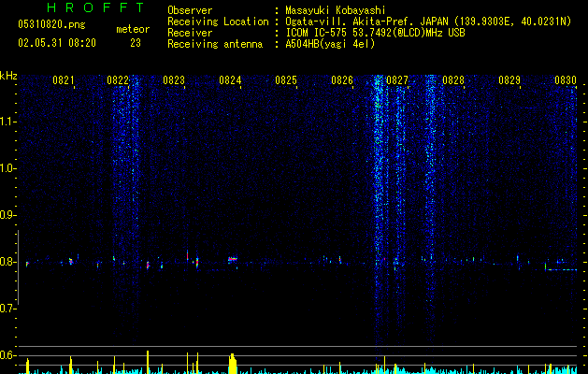The image size is (588, 374).
Task: Click the 0824 time marker
Action: (230, 80)
